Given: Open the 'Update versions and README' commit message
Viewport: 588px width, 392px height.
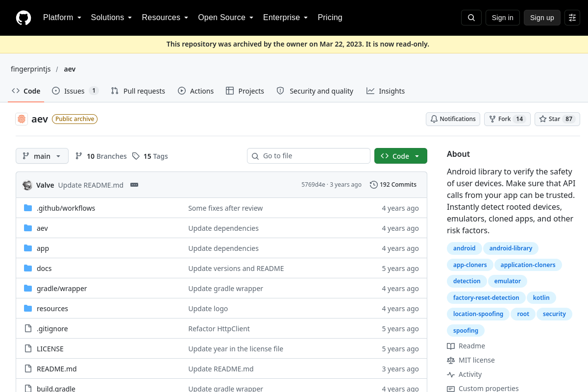Looking at the screenshot, I should (236, 269).
